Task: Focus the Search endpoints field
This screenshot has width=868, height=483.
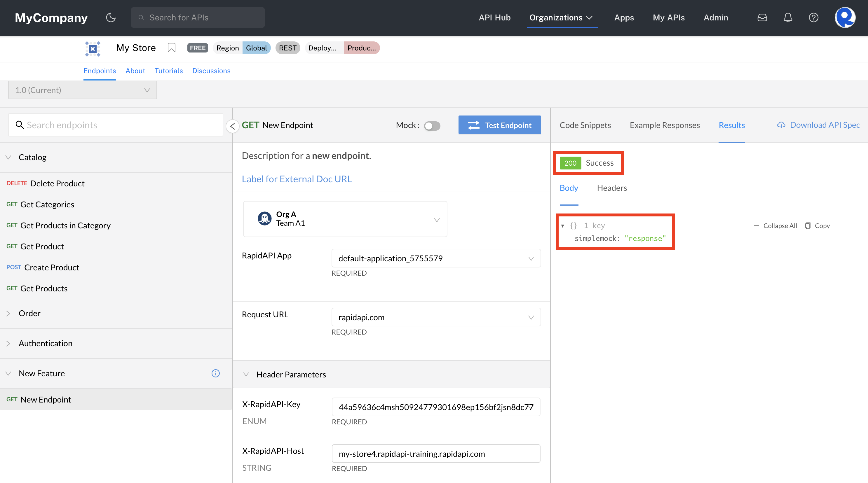Action: pyautogui.click(x=116, y=125)
